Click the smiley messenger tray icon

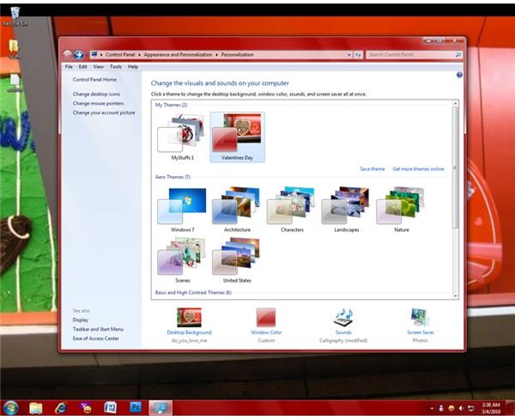coord(451,408)
